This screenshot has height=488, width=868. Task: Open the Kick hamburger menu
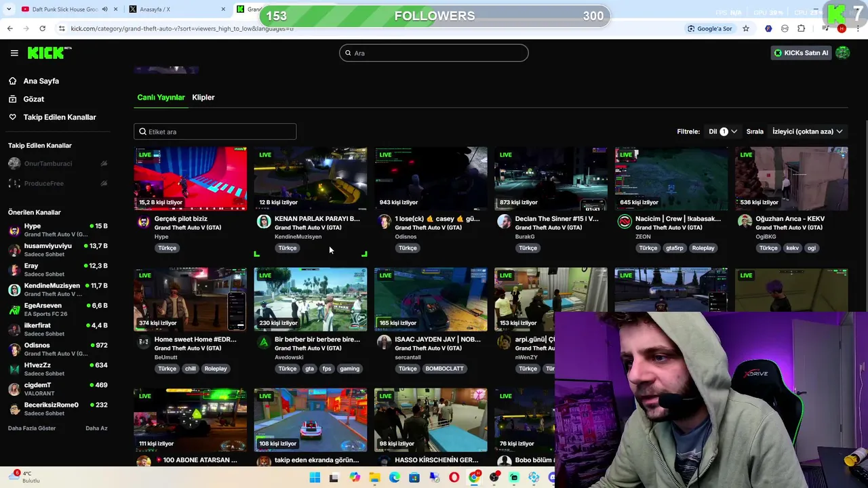pos(14,53)
